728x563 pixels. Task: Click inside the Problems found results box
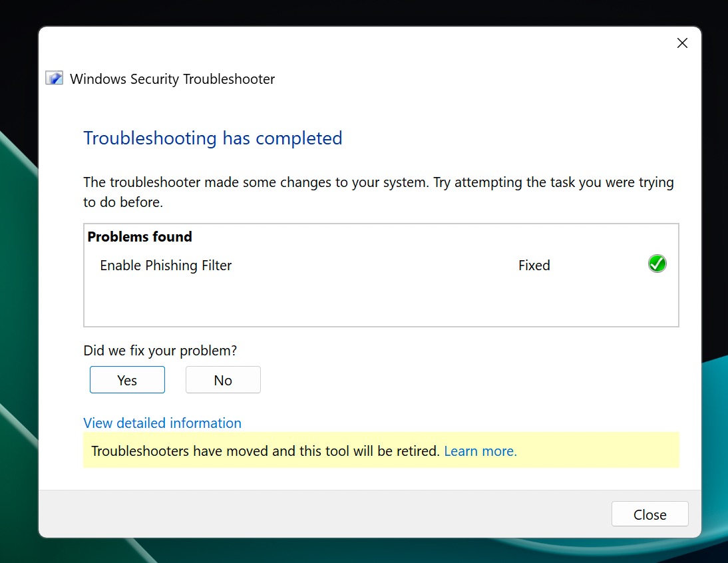381,299
